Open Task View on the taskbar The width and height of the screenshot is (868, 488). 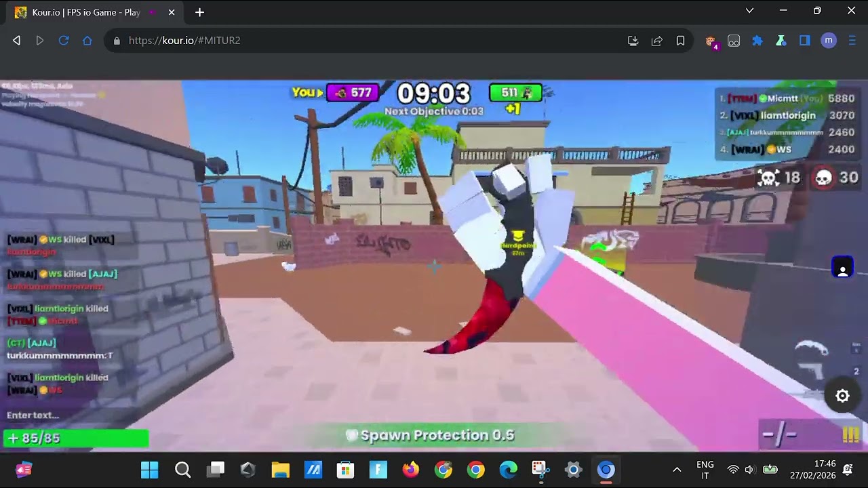tap(216, 470)
